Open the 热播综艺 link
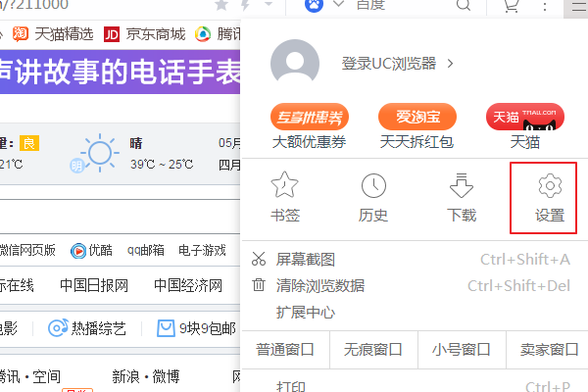Image resolution: width=588 pixels, height=392 pixels. point(99,328)
